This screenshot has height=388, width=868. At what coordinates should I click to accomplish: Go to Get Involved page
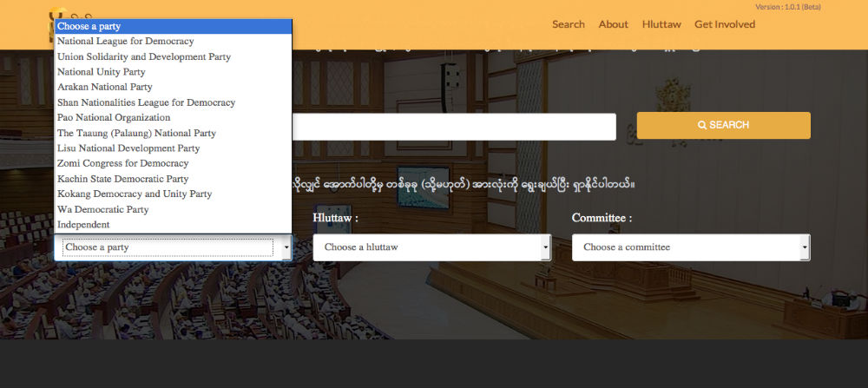(725, 24)
